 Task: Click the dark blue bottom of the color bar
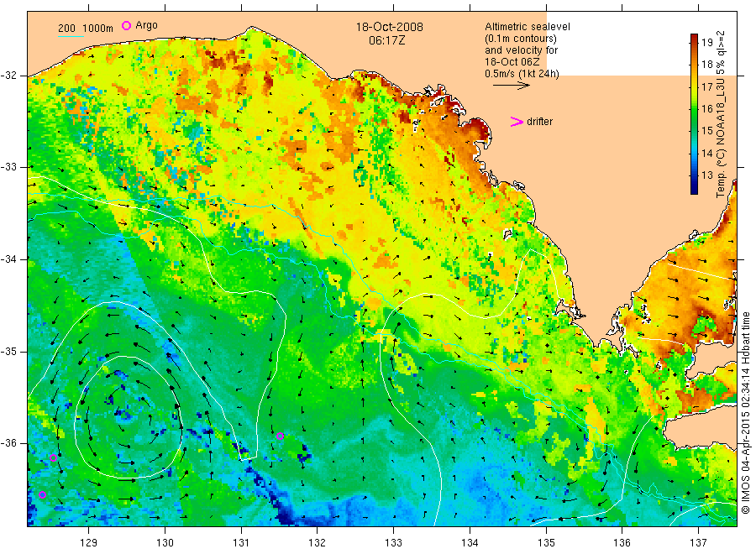click(x=694, y=191)
